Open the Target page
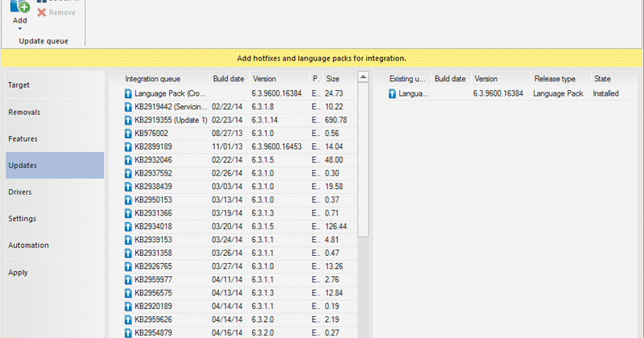 click(55, 85)
